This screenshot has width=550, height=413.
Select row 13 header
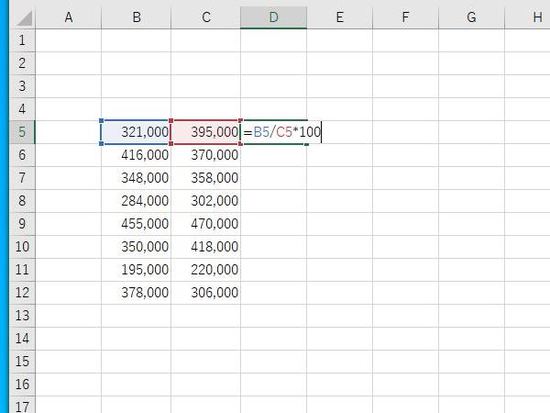(22, 315)
